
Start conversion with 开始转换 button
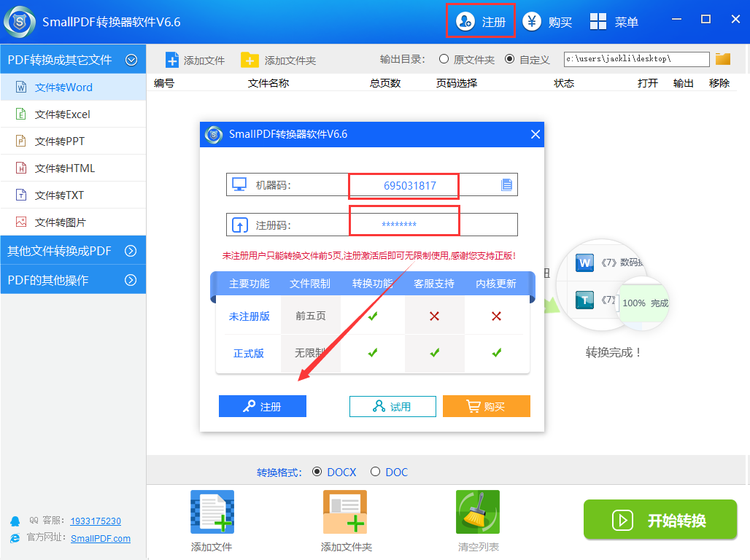(x=660, y=519)
